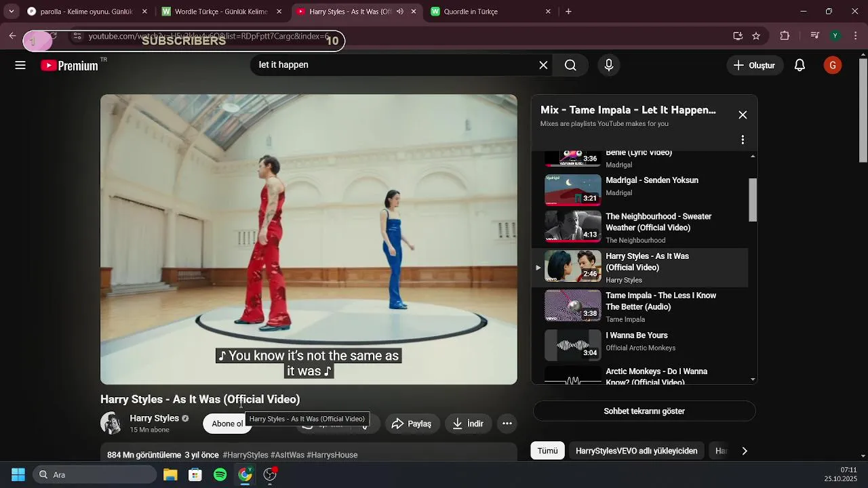Screen dimensions: 868x488
Task: Play Arctic Monkeys - Do I Wanna Know
Action: click(x=656, y=377)
